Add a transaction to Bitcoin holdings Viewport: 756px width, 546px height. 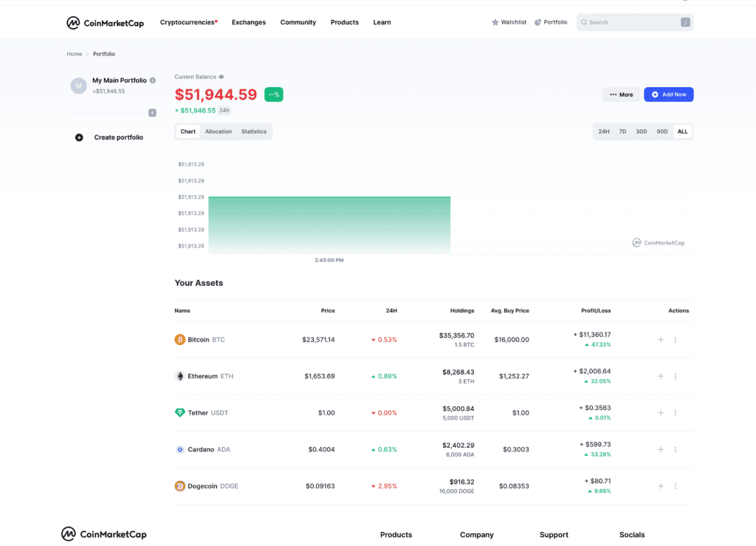tap(661, 339)
